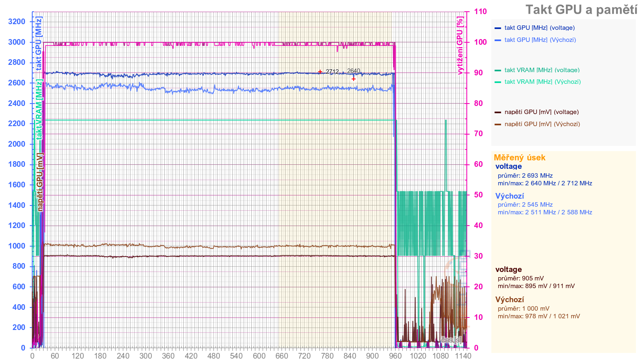Click the green swatch for takt VRAM (voltage)
The image size is (644, 361).
[x=498, y=71]
